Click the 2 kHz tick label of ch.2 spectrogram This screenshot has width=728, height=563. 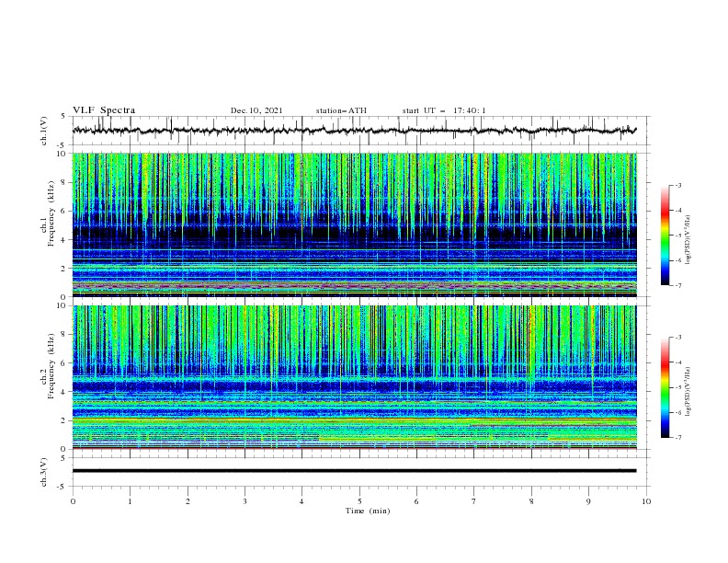click(64, 420)
